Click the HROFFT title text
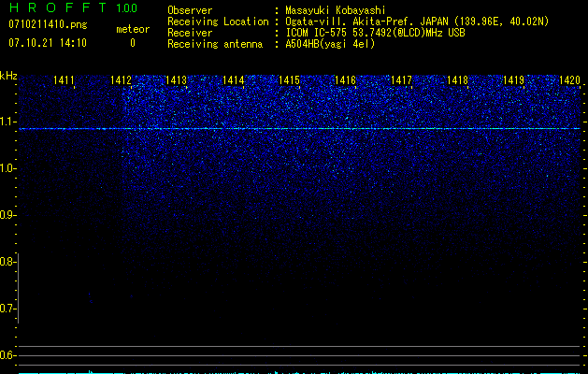 tap(57, 7)
